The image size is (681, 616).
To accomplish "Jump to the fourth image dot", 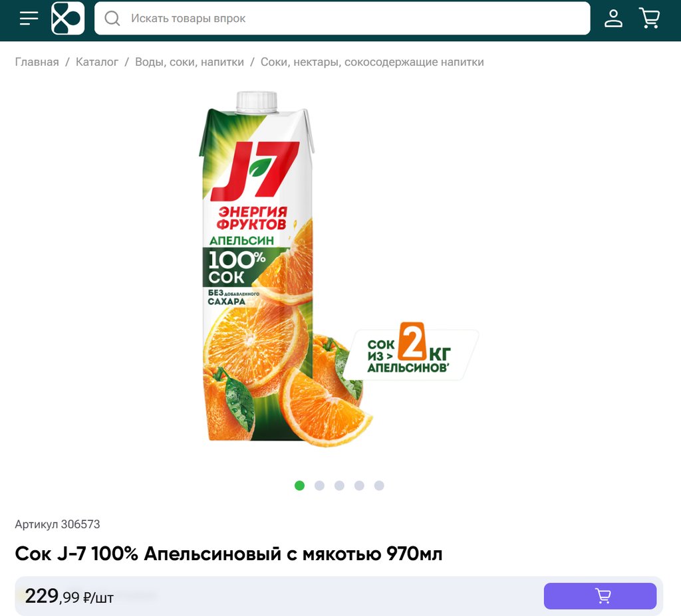I will (359, 485).
